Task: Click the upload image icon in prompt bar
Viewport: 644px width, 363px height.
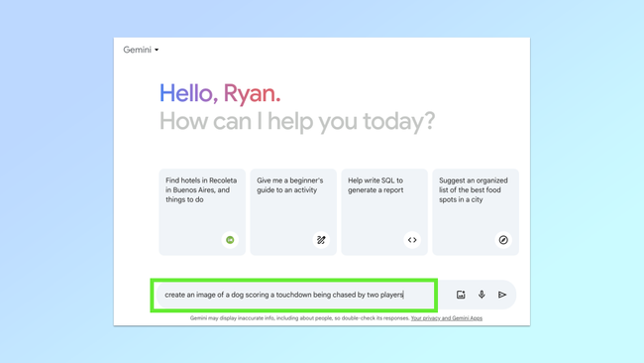Action: click(x=461, y=295)
